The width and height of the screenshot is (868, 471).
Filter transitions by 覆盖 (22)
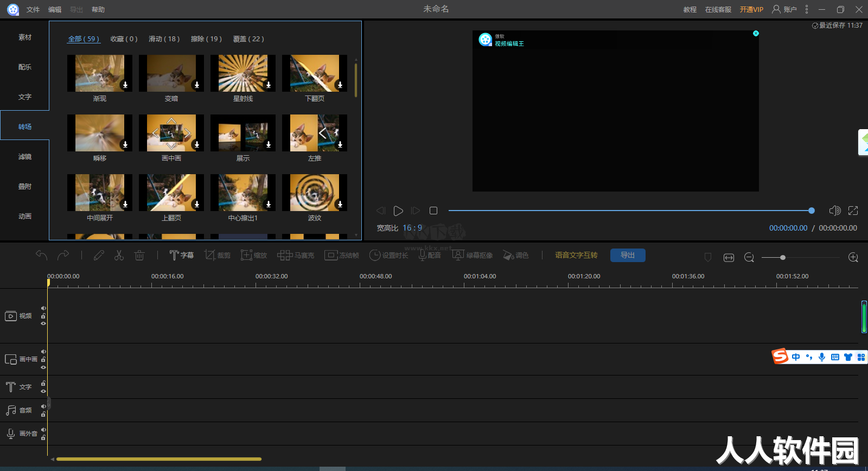coord(248,39)
